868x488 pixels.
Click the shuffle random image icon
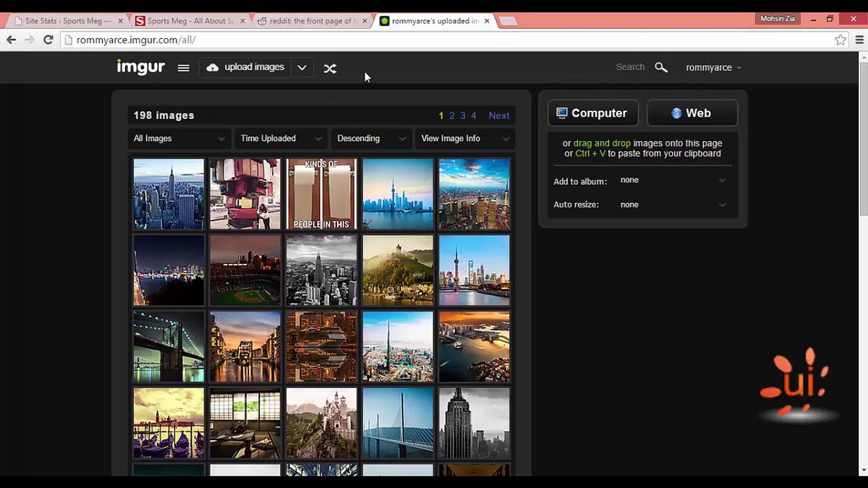(330, 68)
